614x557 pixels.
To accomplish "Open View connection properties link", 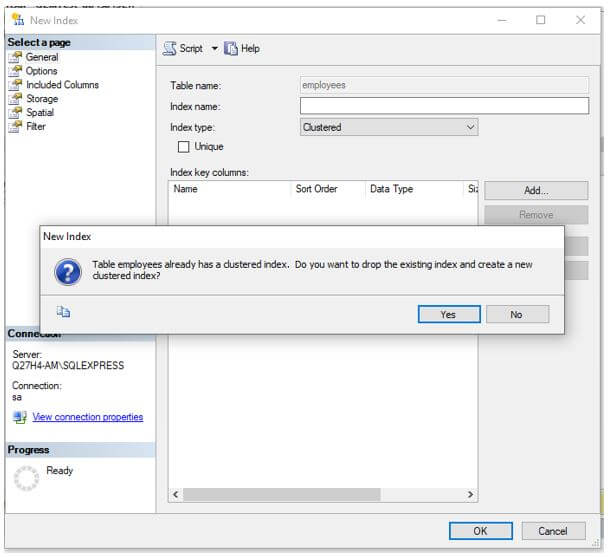I will point(88,417).
